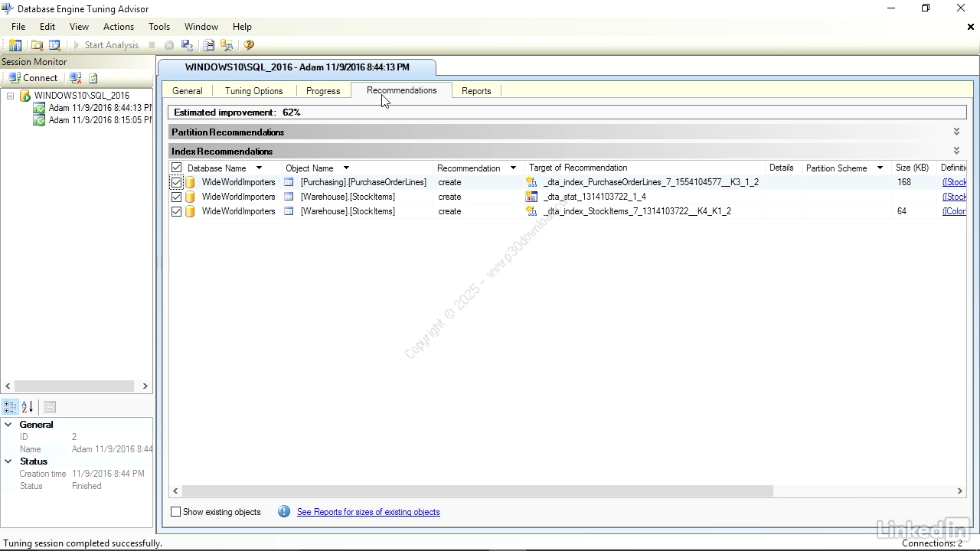Click the Disconnect server icon
This screenshot has width=980, height=551.
point(75,78)
